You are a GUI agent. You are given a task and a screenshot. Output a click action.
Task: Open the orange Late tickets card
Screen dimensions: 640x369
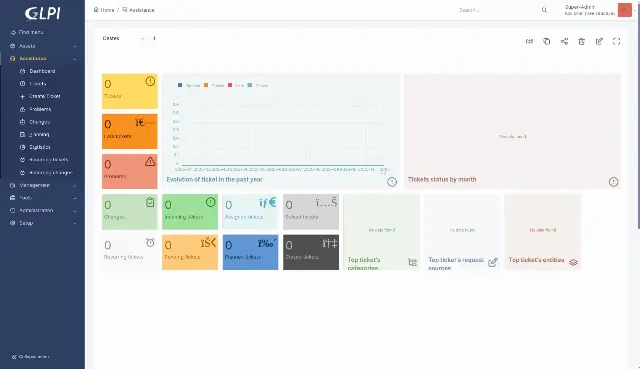(130, 131)
